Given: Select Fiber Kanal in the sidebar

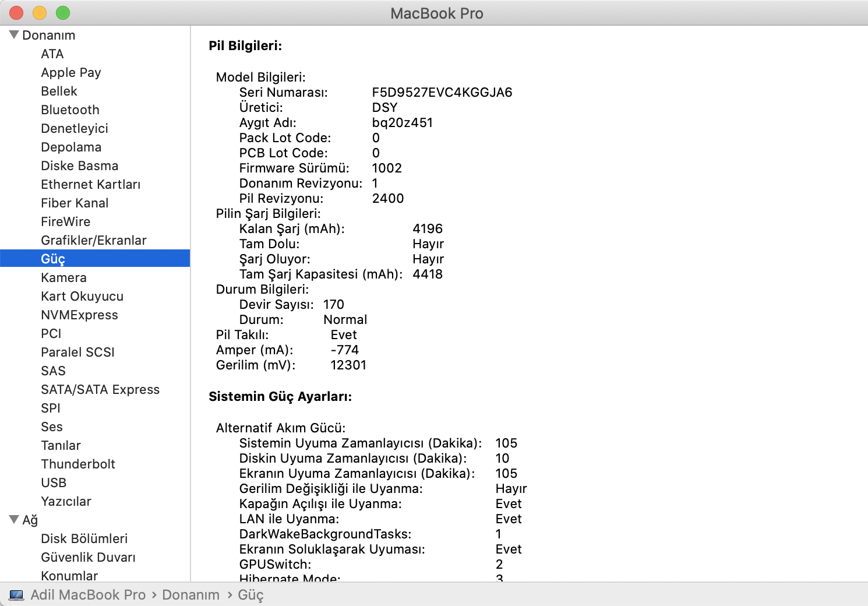Looking at the screenshot, I should click(x=75, y=203).
